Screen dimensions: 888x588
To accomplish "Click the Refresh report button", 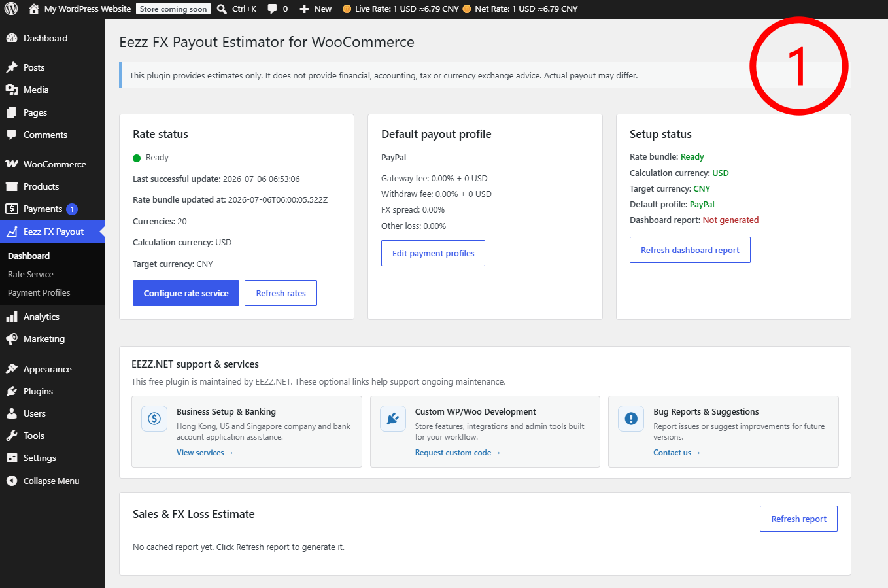I will click(798, 519).
